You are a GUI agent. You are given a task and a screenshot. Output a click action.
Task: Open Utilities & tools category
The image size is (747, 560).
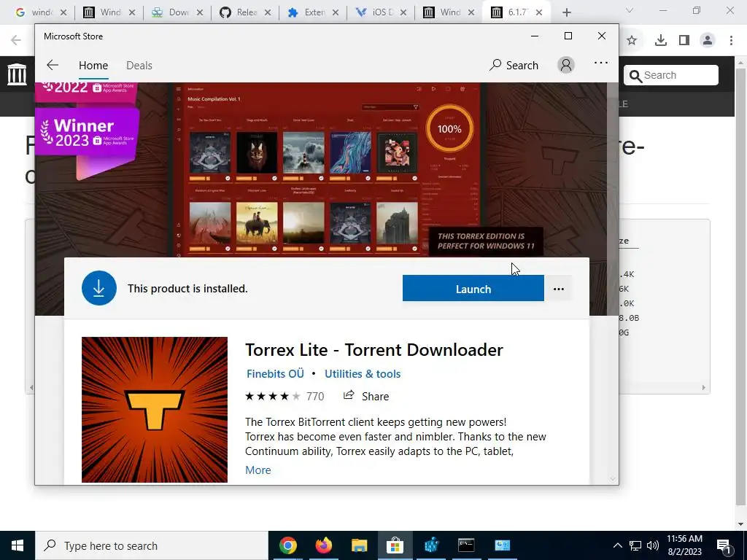coord(363,374)
